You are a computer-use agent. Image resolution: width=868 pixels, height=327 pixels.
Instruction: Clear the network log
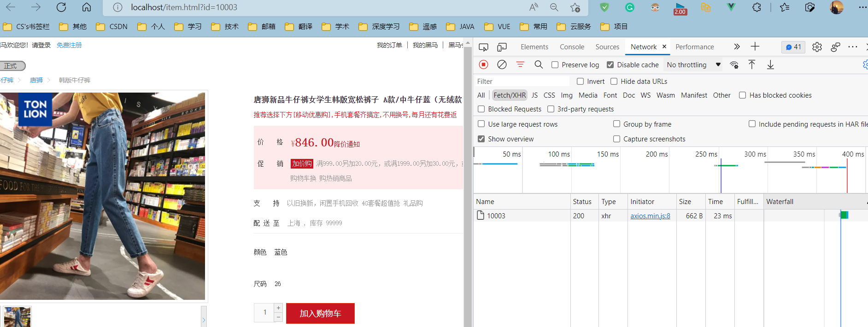tap(502, 64)
